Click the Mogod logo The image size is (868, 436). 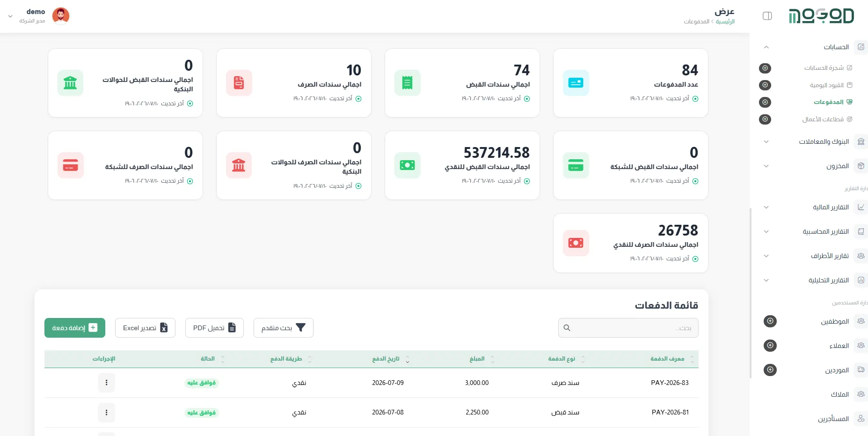[x=821, y=16]
